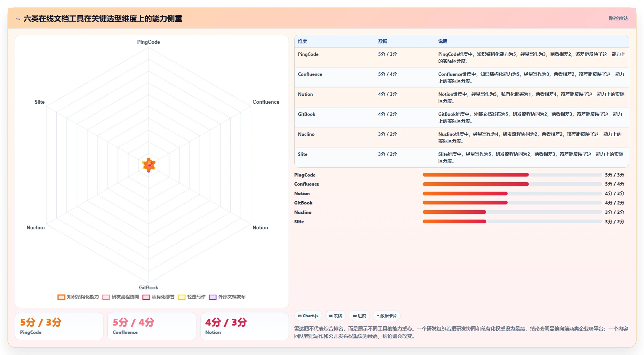Click Notion name cell in the table
The width and height of the screenshot is (644, 355).
point(306,94)
